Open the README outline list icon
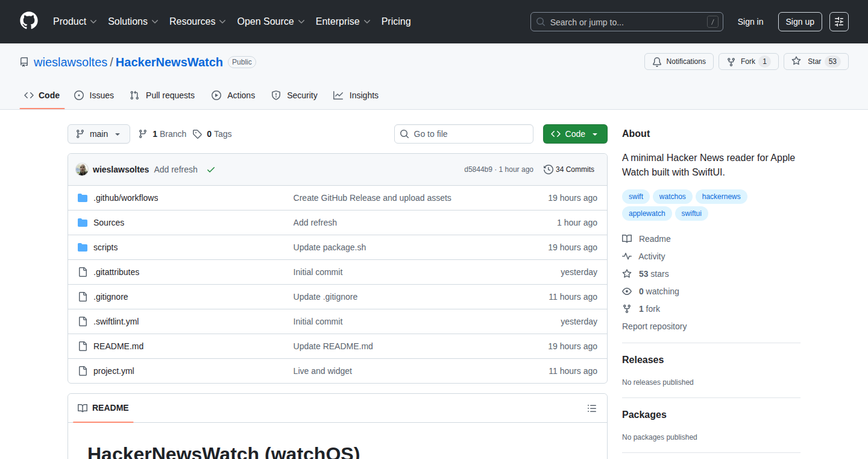 pyautogui.click(x=592, y=408)
